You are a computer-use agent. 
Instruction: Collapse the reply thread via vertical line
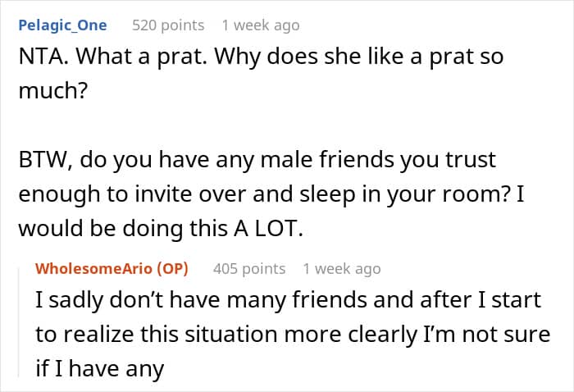click(x=25, y=318)
